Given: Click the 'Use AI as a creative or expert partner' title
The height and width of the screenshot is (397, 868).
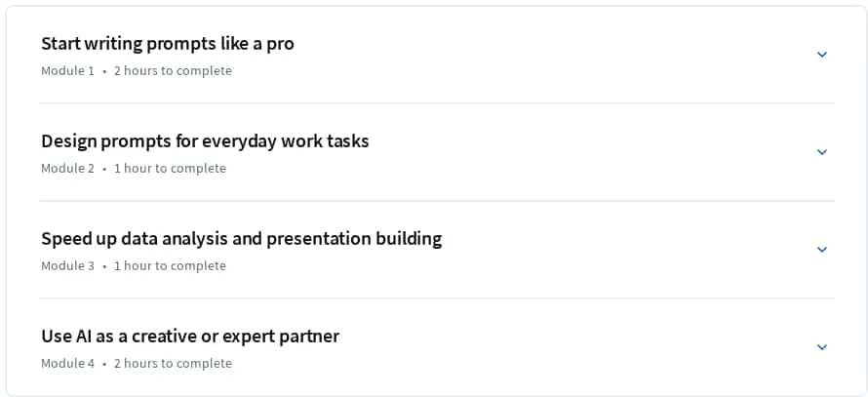Looking at the screenshot, I should click(190, 337).
